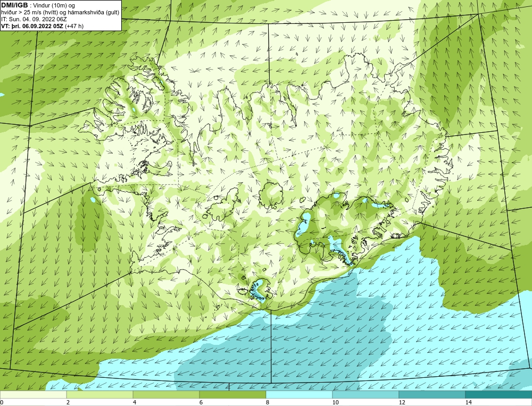Click the legend scale label "10"
This screenshot has width=532, height=406.
click(x=335, y=402)
